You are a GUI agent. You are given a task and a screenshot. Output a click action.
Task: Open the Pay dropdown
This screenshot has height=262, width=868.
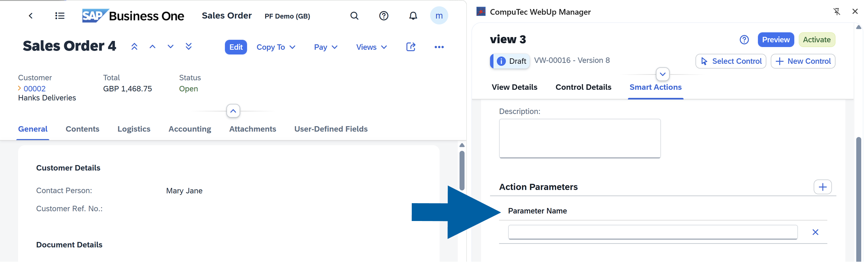point(326,47)
